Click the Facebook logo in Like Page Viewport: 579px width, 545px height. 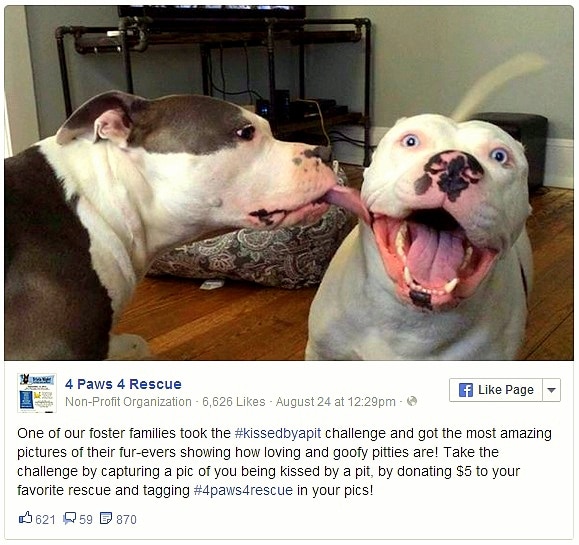point(466,390)
